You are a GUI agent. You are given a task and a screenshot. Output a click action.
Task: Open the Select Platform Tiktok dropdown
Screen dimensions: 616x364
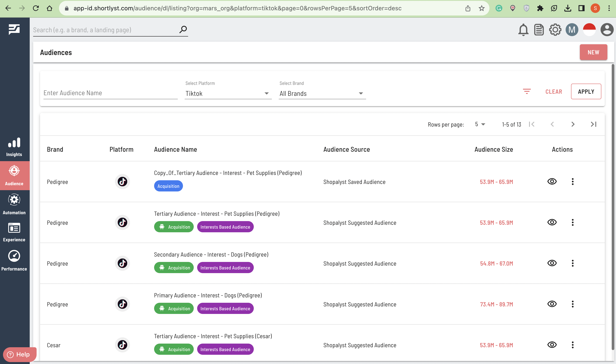tap(228, 93)
